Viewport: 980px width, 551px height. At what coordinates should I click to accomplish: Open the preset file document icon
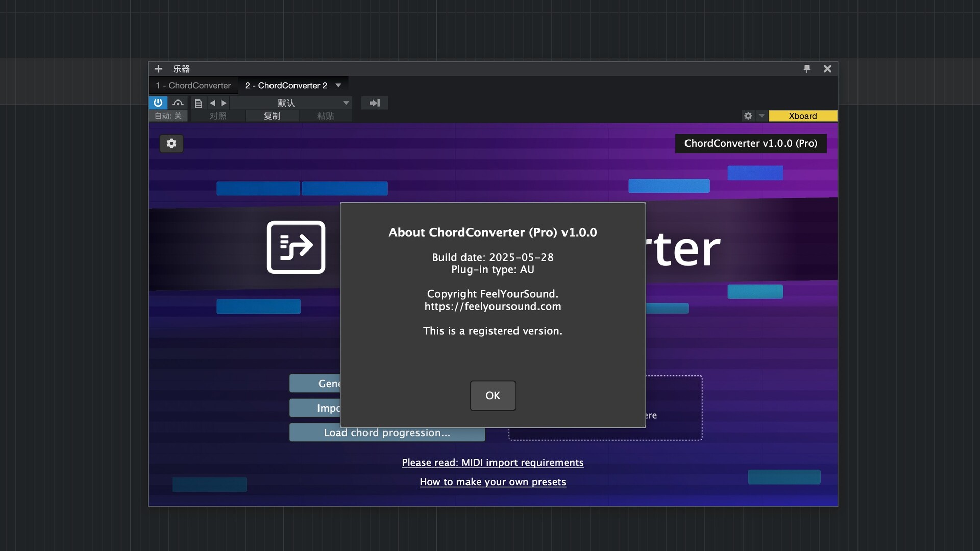coord(199,103)
